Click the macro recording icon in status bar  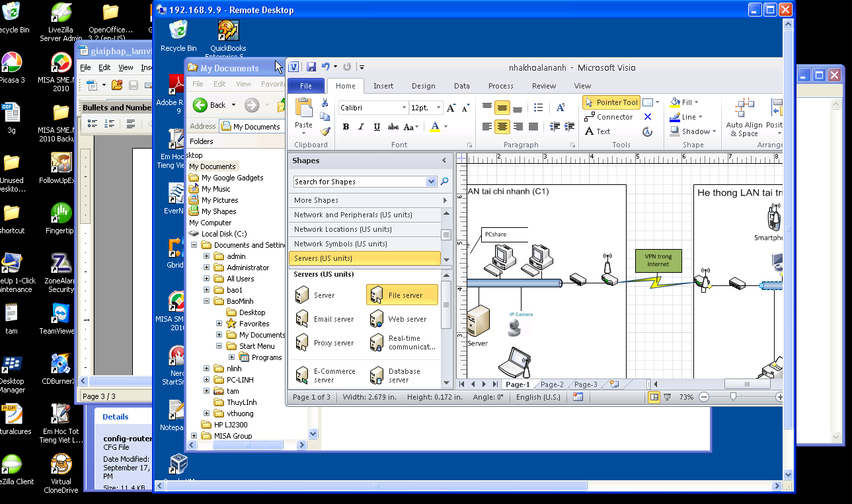578,397
